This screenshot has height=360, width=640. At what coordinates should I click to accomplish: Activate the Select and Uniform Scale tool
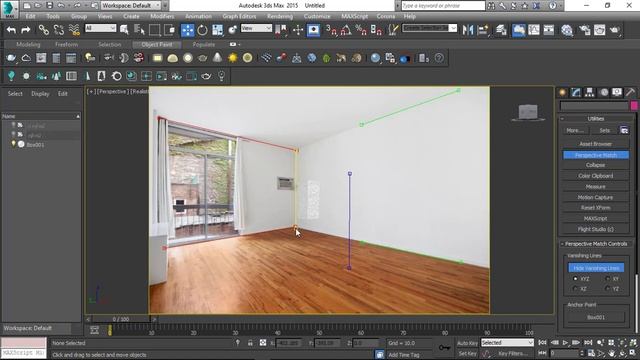coord(218,30)
